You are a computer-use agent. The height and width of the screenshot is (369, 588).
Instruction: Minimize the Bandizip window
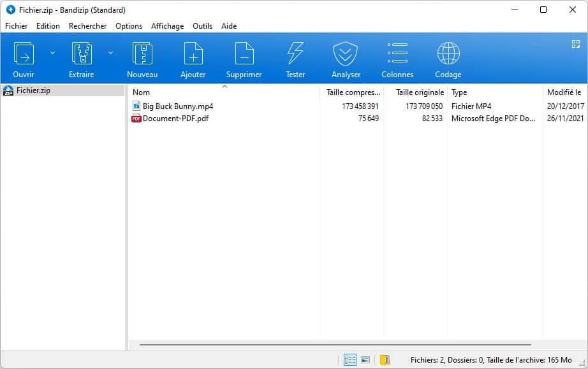pyautogui.click(x=515, y=10)
